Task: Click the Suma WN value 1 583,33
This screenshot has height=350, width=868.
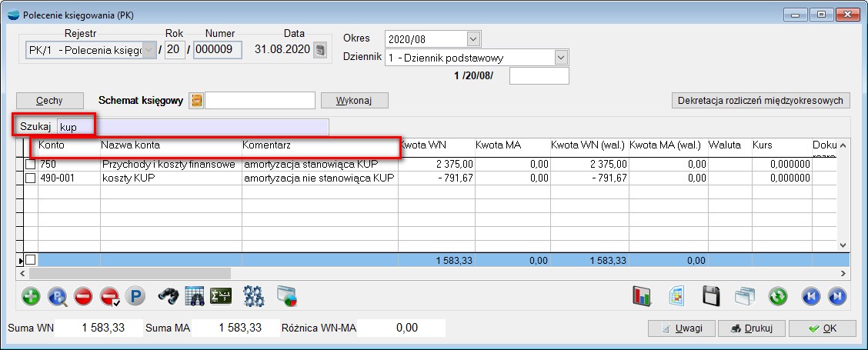Action: (98, 328)
